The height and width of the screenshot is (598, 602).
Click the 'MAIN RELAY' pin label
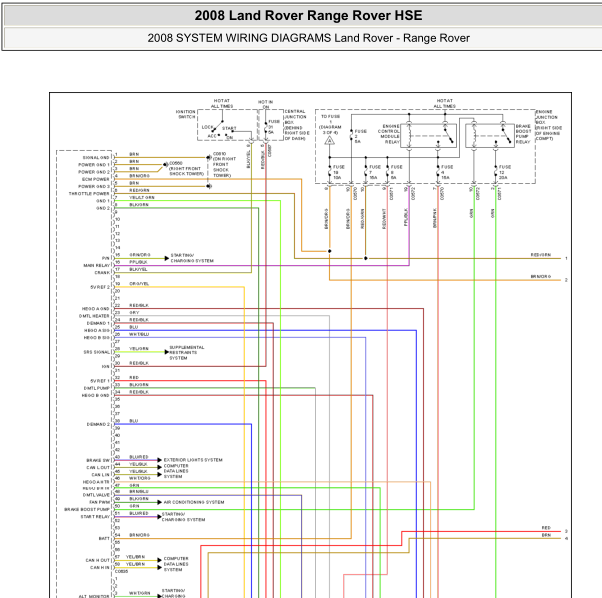[97, 266]
